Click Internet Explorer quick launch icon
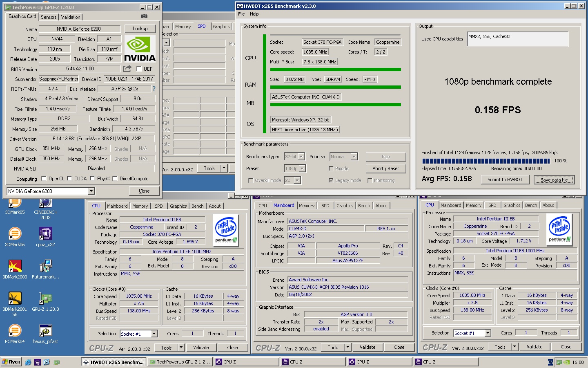The width and height of the screenshot is (588, 368). pyautogui.click(x=28, y=362)
